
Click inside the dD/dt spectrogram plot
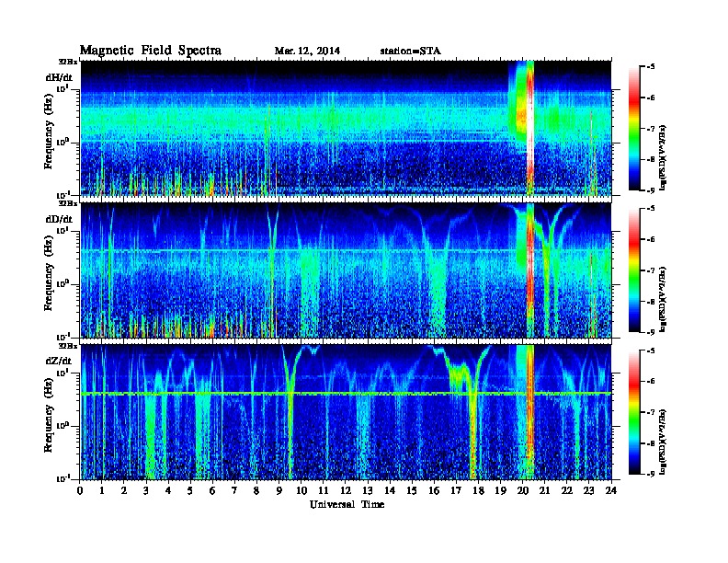[346, 270]
